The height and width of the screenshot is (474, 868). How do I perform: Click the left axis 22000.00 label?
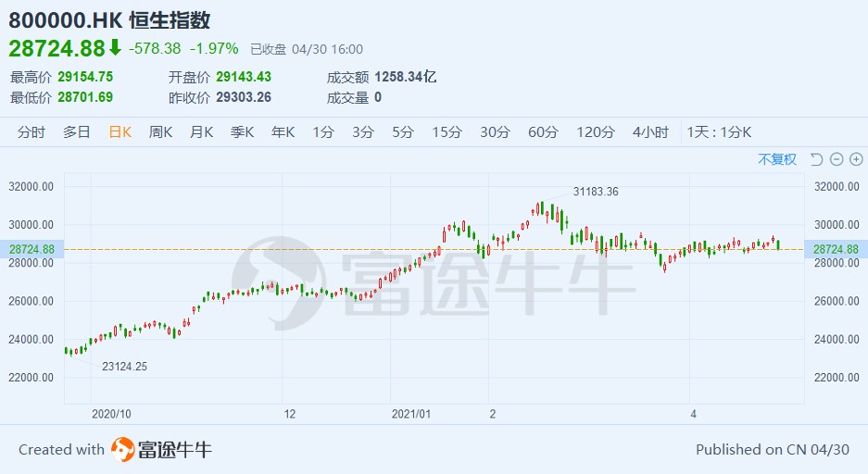[x=31, y=377]
